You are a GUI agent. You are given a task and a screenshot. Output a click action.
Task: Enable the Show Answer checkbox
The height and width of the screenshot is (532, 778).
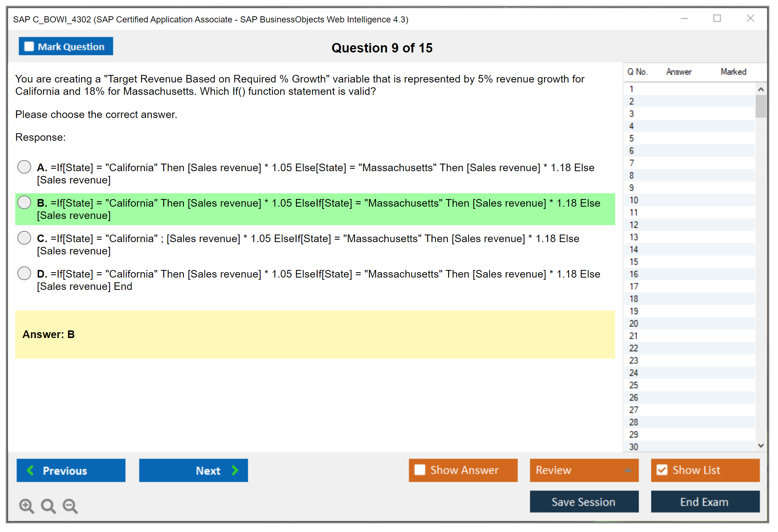click(420, 470)
